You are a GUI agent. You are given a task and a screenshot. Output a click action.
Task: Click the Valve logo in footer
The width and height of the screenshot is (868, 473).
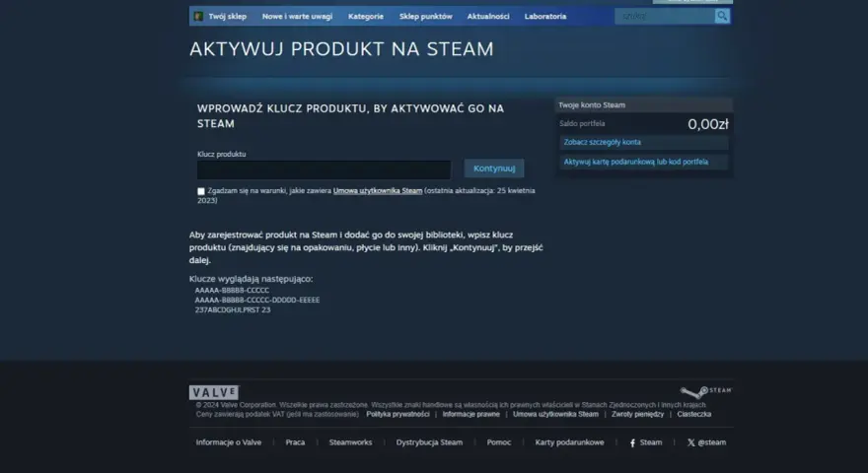(214, 392)
